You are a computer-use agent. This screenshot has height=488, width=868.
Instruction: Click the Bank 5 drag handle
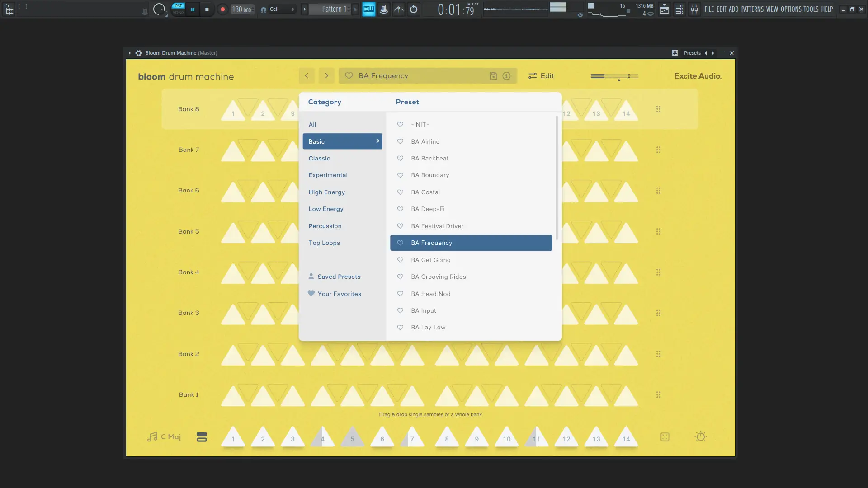point(658,231)
